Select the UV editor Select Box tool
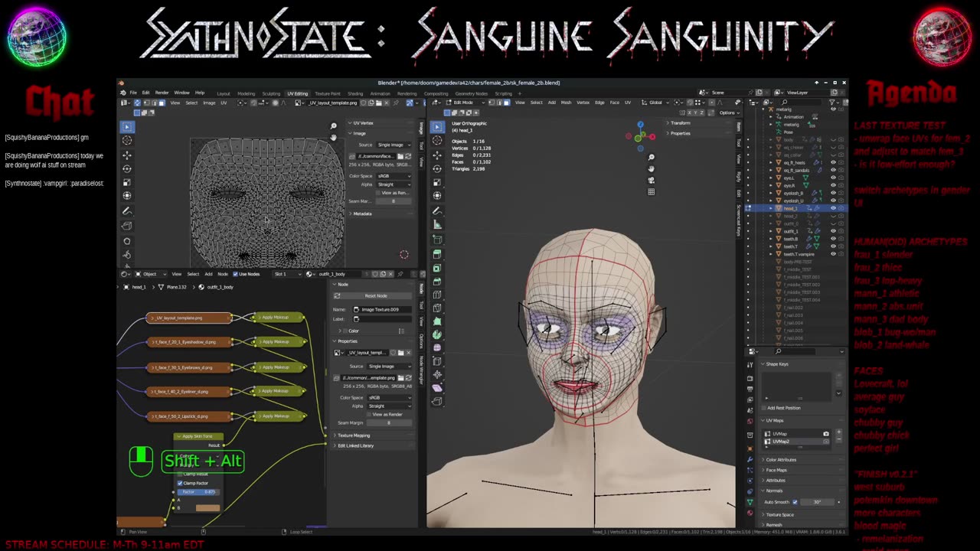This screenshot has width=980, height=551. coord(127,126)
